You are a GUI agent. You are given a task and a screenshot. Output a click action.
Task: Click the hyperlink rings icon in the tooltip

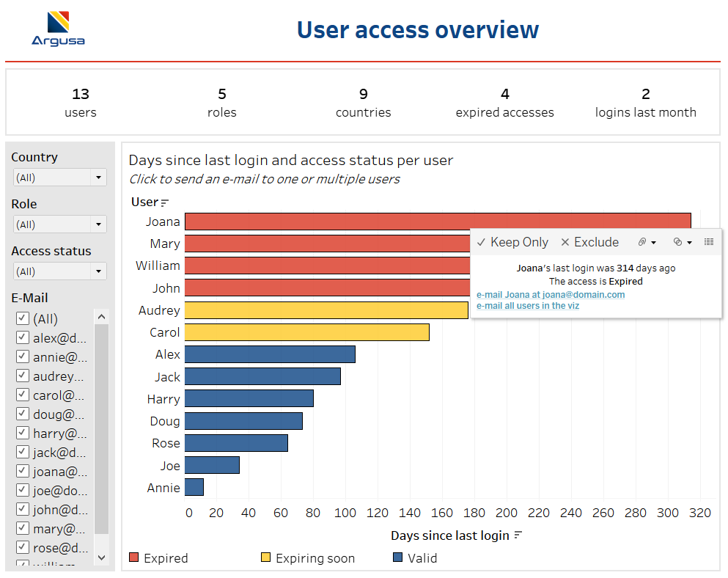coord(678,242)
